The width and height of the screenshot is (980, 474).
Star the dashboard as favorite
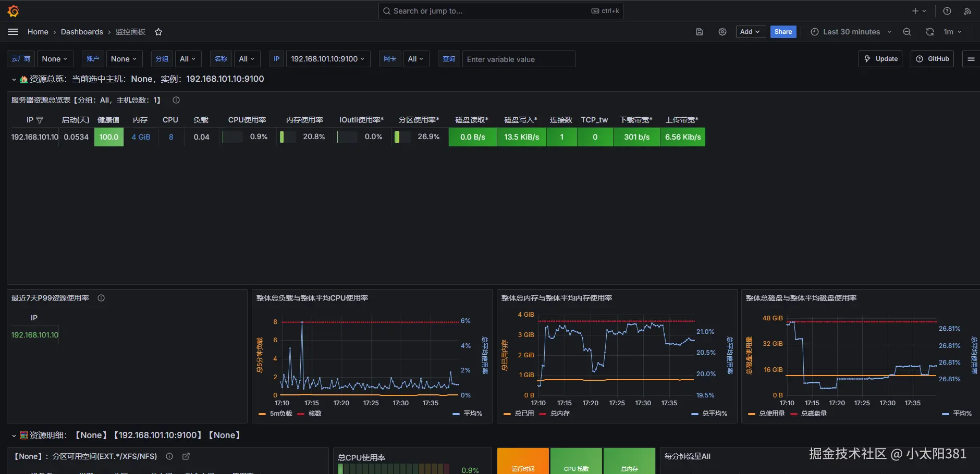tap(158, 32)
